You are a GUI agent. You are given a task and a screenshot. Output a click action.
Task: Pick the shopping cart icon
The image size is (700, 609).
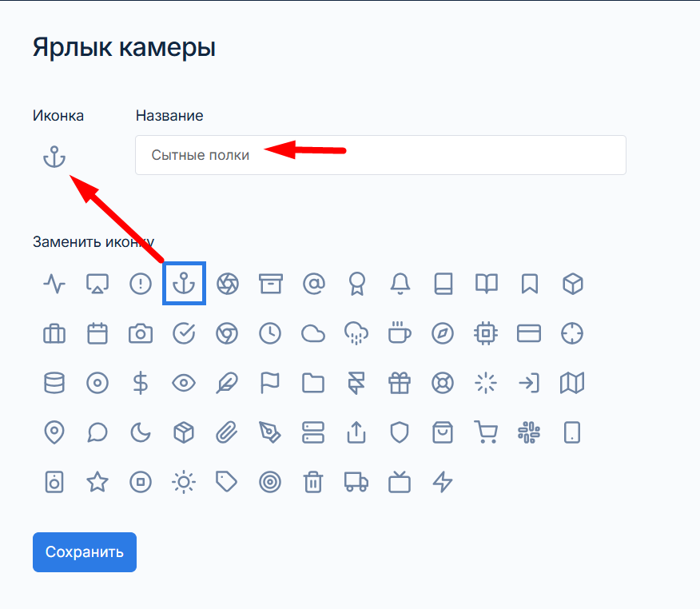click(x=486, y=432)
